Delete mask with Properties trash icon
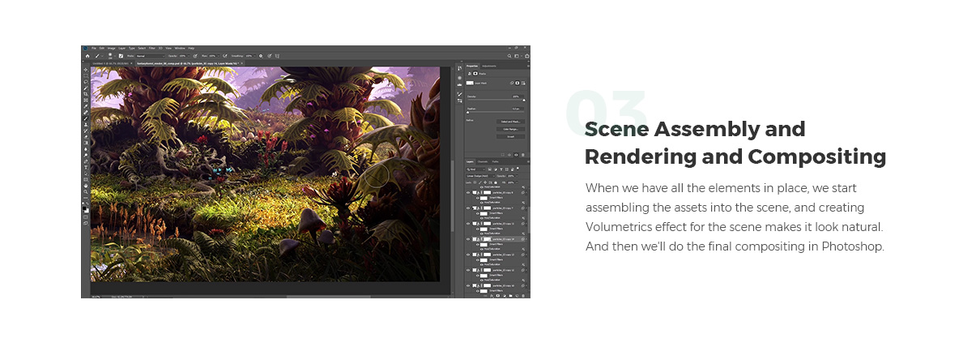Image resolution: width=980 pixels, height=347 pixels. [523, 155]
